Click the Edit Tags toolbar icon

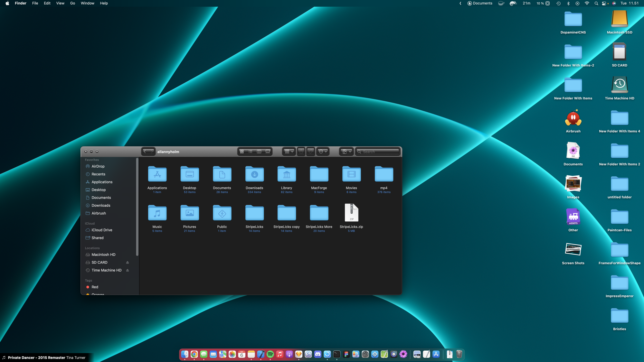coord(310,152)
